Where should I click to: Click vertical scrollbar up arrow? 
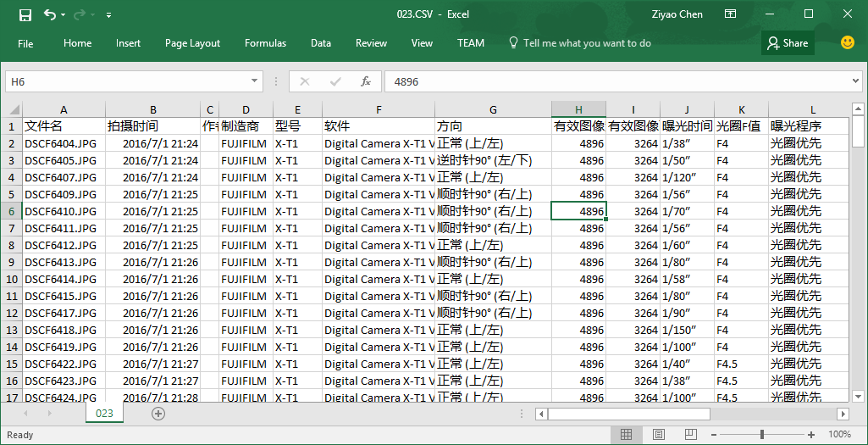(x=857, y=109)
